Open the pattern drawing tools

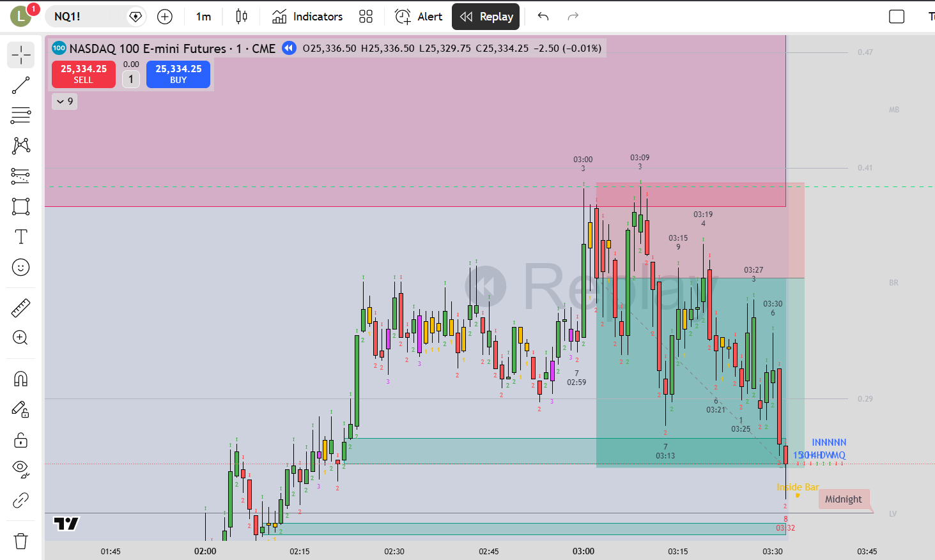pyautogui.click(x=21, y=146)
